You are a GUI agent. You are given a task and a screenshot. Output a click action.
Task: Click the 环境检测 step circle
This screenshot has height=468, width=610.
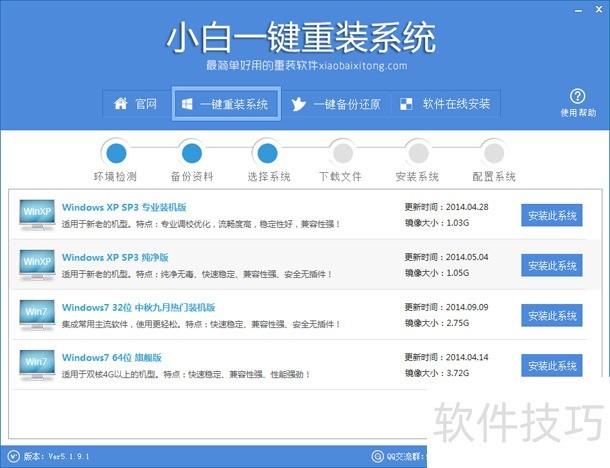[116, 153]
